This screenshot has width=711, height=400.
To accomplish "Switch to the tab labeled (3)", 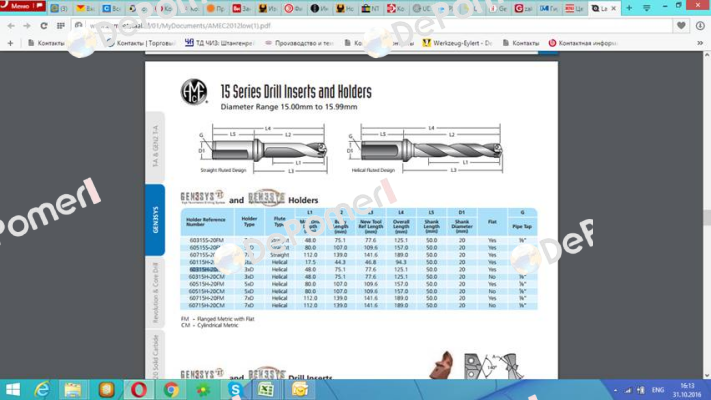I will (59, 9).
